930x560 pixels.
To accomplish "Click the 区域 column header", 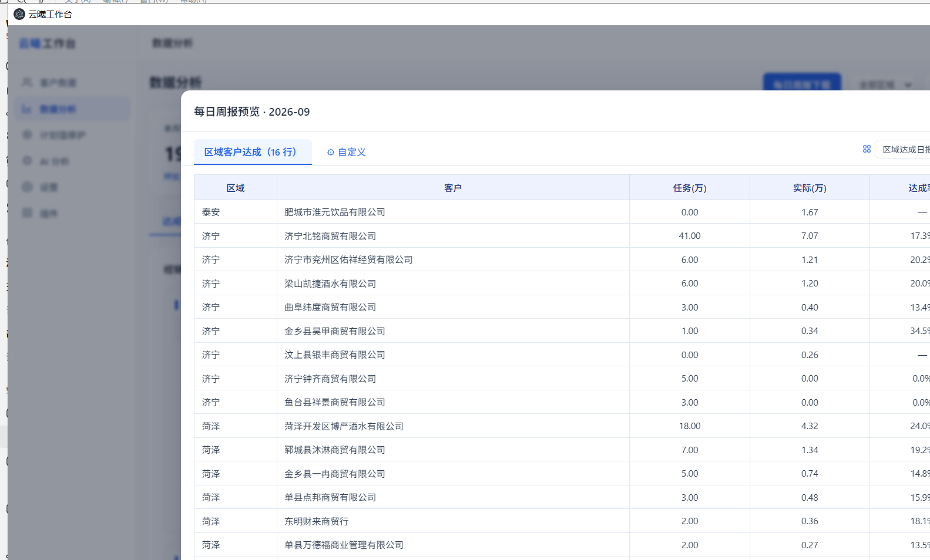I will tap(236, 188).
